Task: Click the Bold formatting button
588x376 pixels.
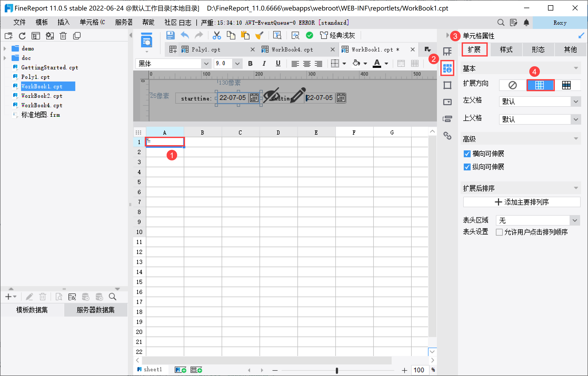Action: coord(250,63)
